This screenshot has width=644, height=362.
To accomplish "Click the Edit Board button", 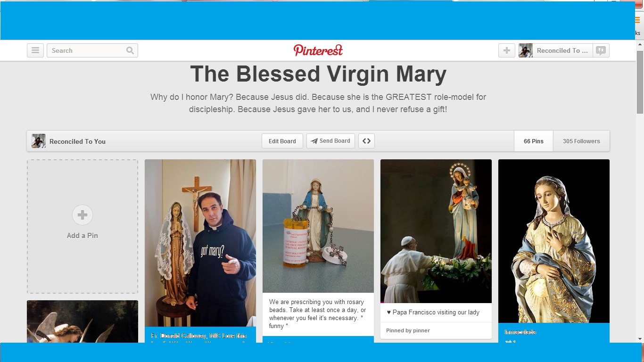I will click(x=282, y=141).
